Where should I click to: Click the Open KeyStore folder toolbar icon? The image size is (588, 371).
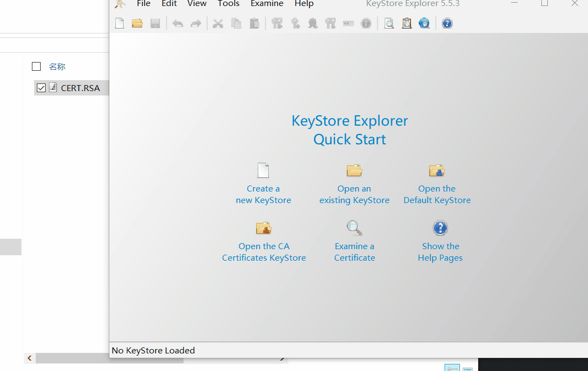click(x=137, y=23)
